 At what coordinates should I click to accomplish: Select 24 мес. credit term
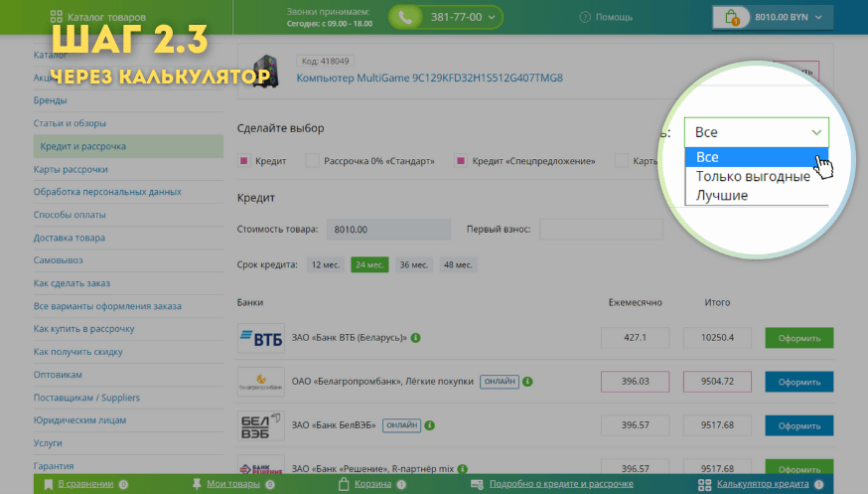coord(369,264)
